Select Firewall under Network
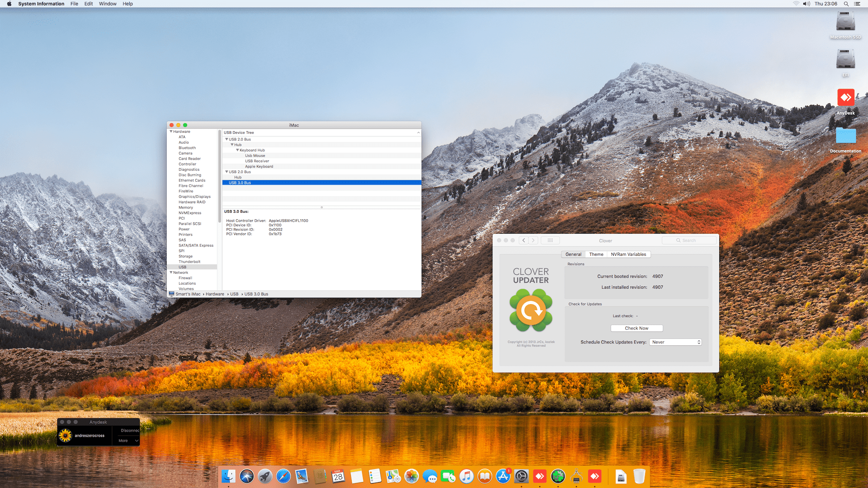This screenshot has width=868, height=488. point(185,278)
